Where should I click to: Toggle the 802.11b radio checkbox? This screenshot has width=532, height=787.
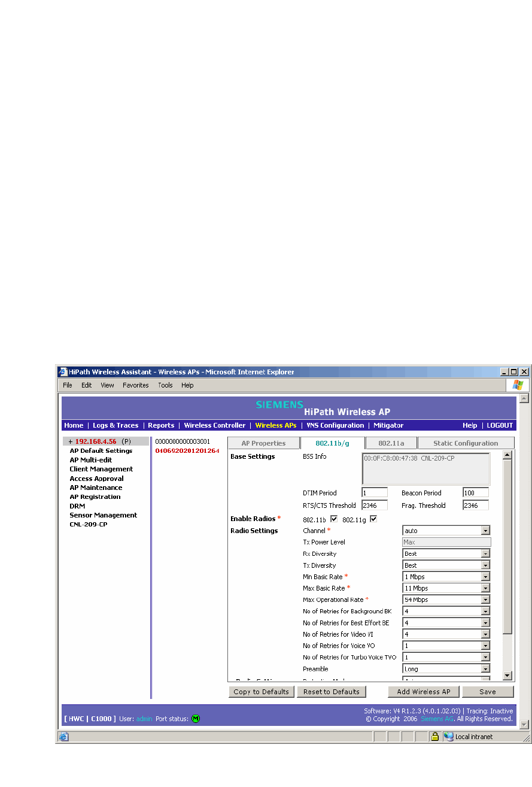pos(335,519)
